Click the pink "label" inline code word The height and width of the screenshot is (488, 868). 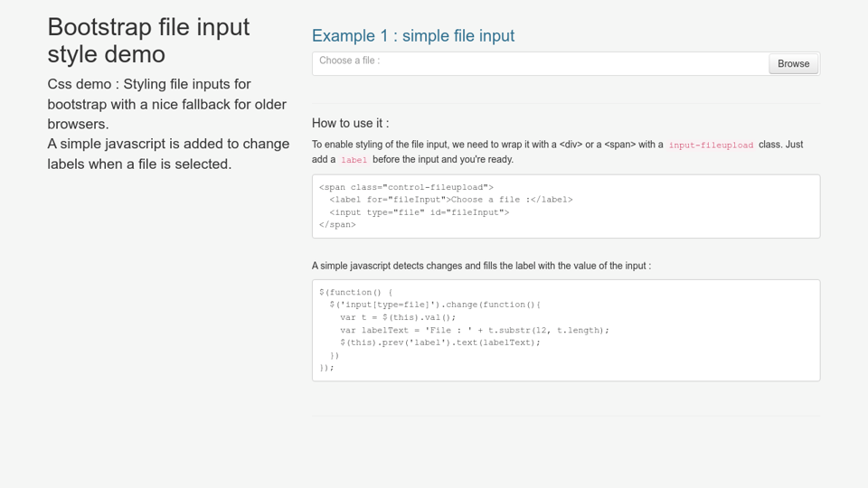coord(354,160)
